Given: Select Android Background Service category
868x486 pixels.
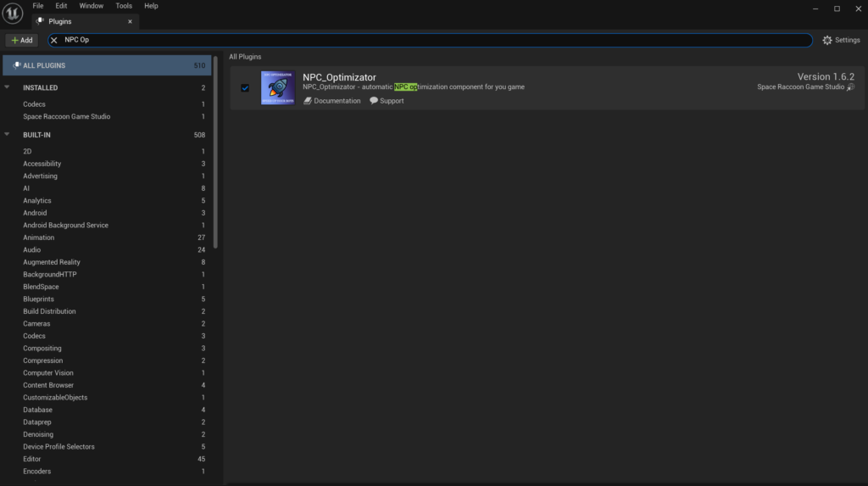Looking at the screenshot, I should coord(107,225).
